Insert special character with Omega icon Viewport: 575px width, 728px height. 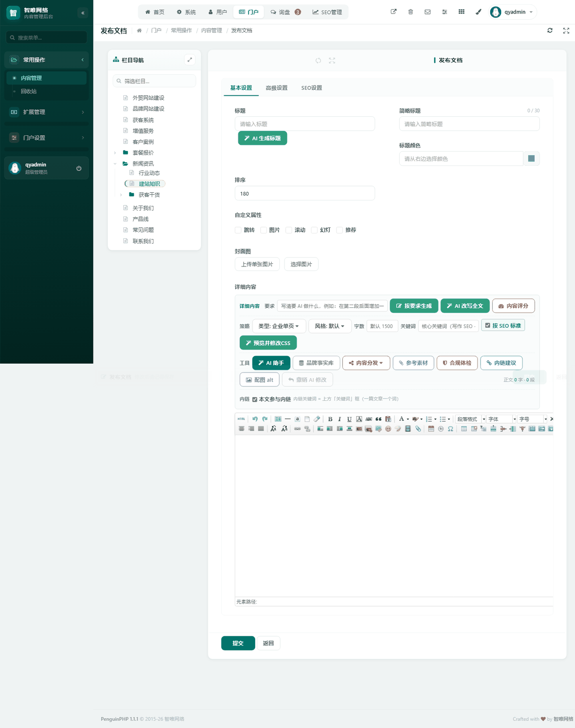(x=450, y=429)
